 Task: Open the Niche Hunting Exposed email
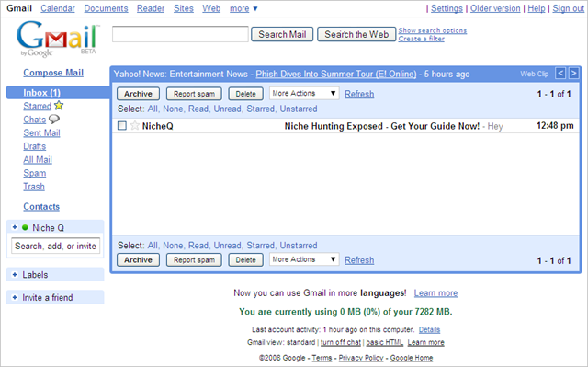345,126
